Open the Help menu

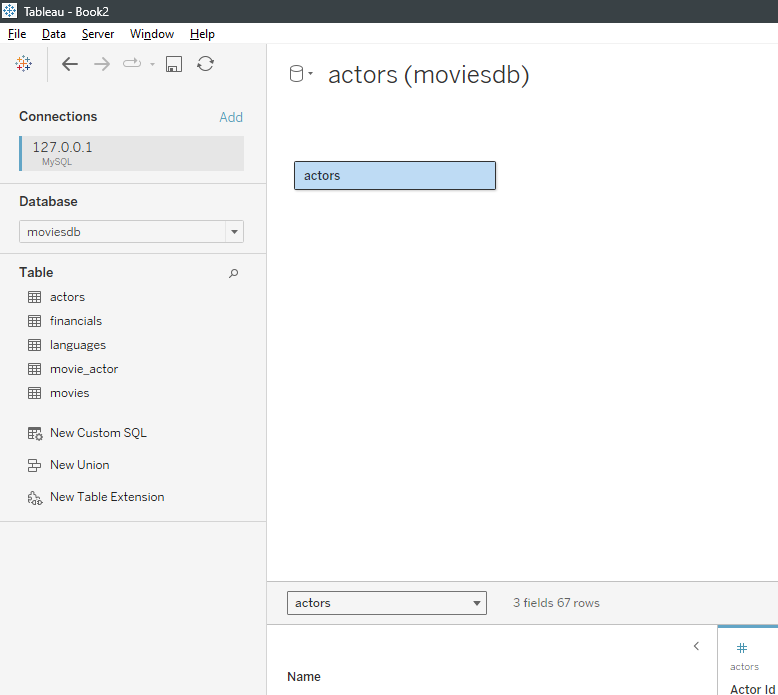tap(202, 34)
